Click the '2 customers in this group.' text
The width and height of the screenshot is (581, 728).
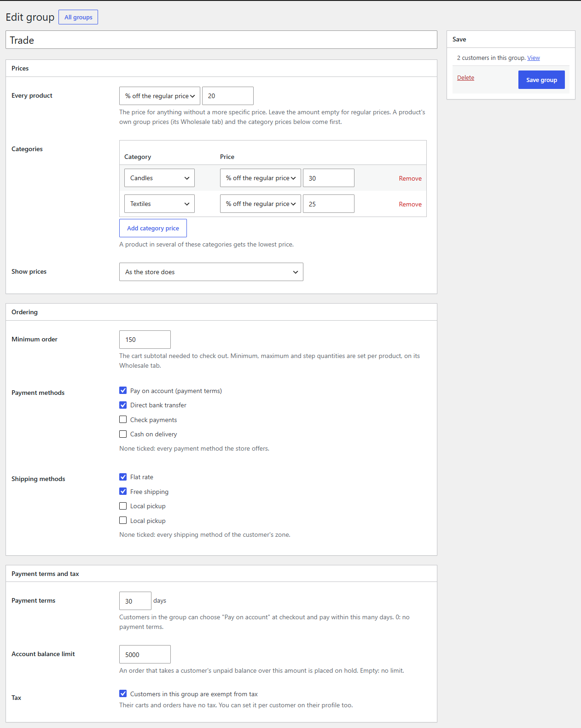491,58
